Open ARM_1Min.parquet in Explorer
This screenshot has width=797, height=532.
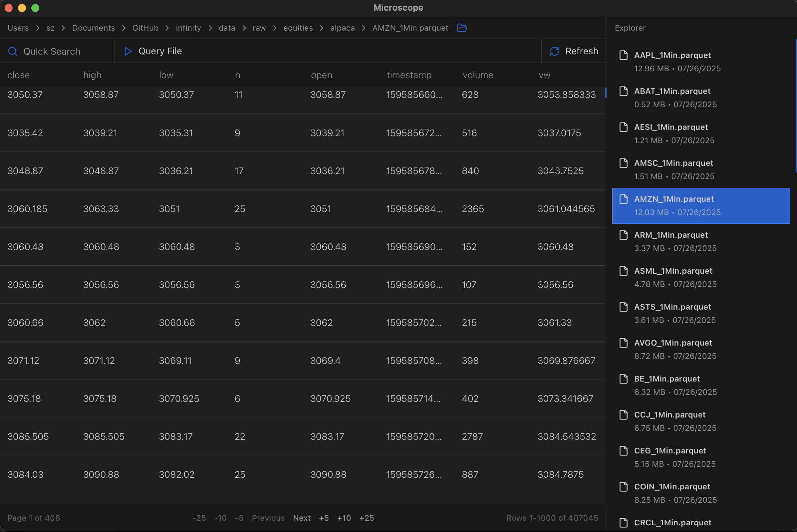701,242
